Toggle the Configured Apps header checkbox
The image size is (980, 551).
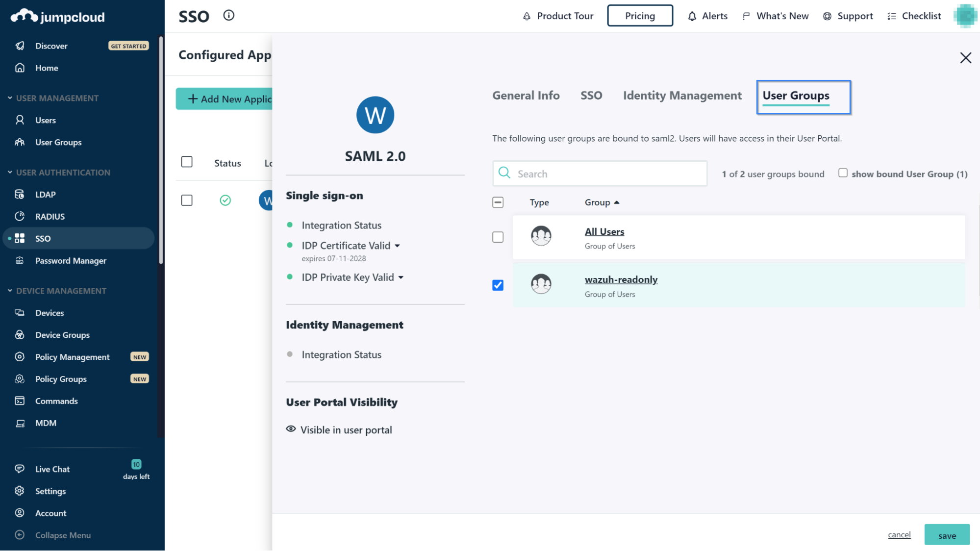[x=187, y=162]
